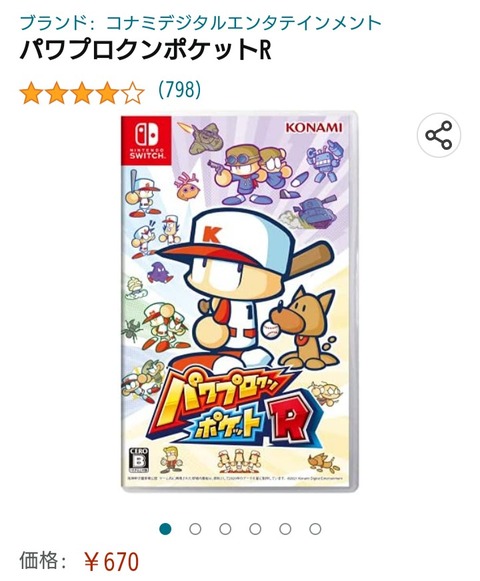480x581 pixels.
Task: Switch to the second carousel dot
Action: (x=195, y=529)
